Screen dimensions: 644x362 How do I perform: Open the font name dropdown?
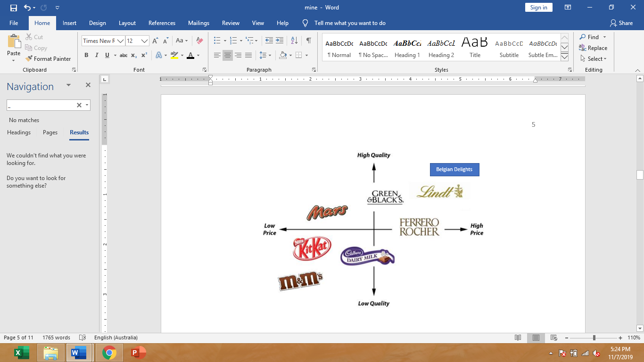(x=120, y=41)
